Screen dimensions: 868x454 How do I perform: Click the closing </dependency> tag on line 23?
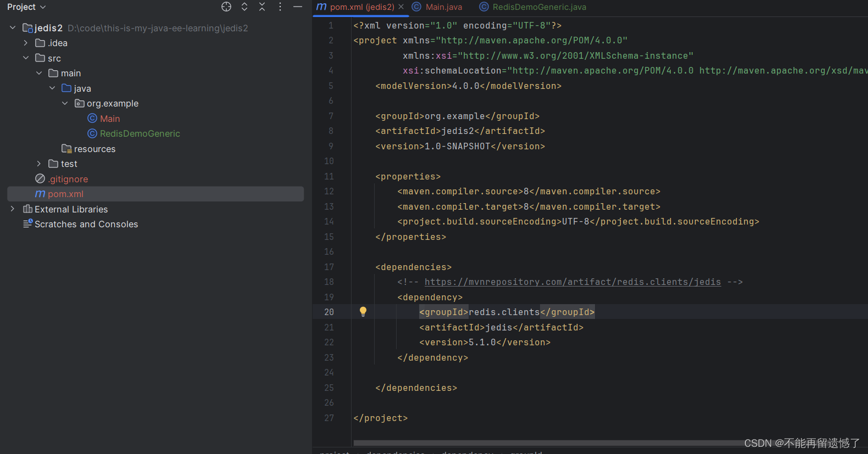point(432,357)
